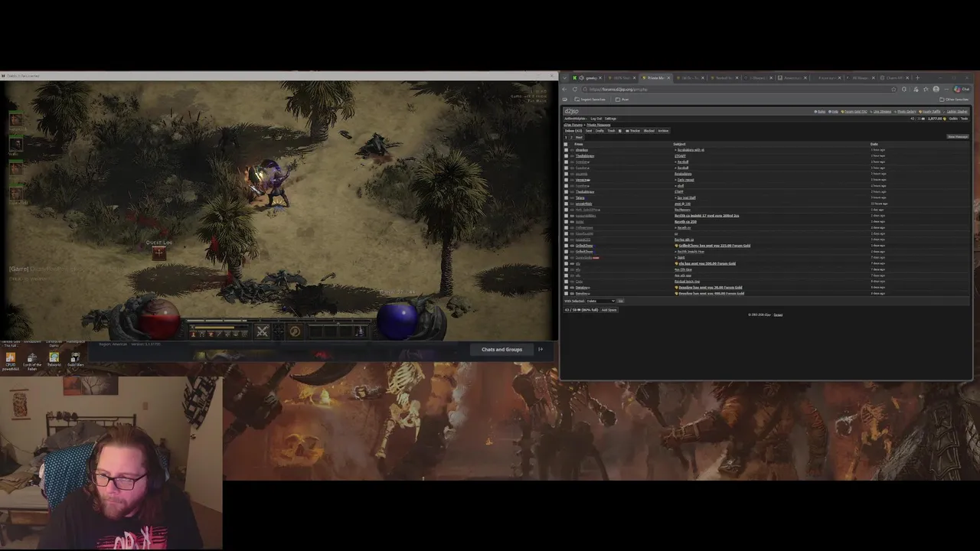Viewport: 980px width, 551px height.
Task: Click the Next page link
Action: pos(579,138)
